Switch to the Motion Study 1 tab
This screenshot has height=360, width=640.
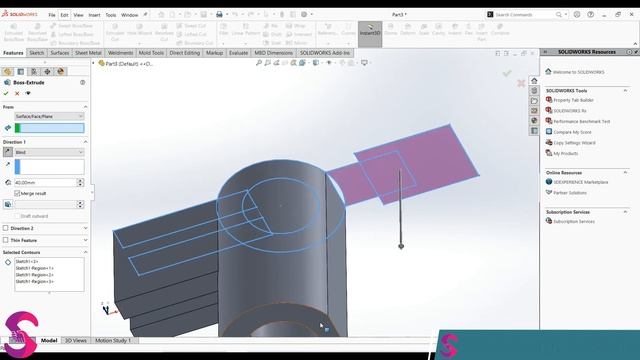coord(113,340)
